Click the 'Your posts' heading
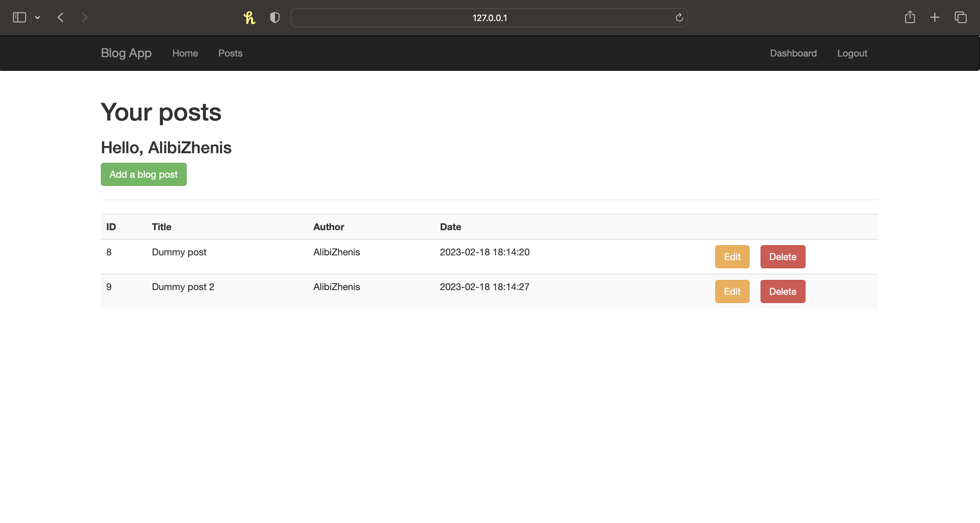The width and height of the screenshot is (980, 523). 161,112
